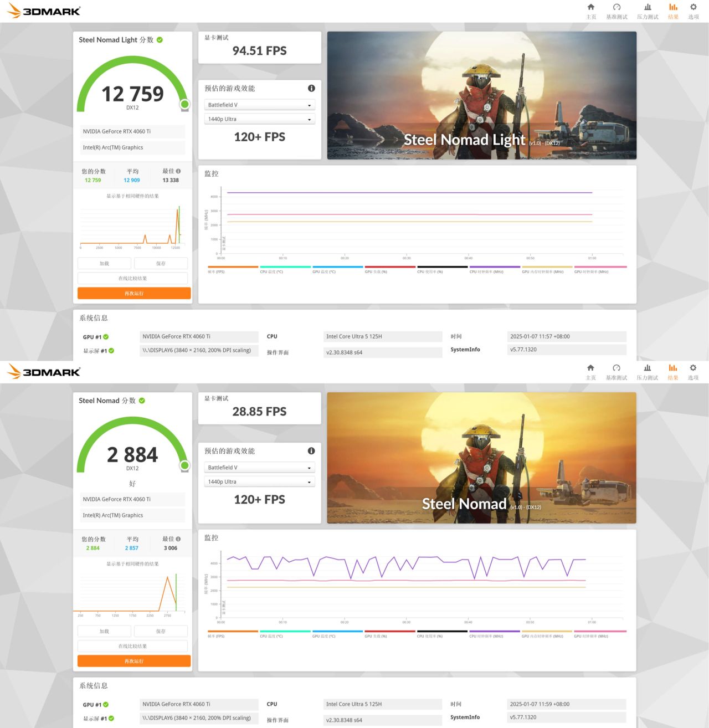Click the green check beside the Steel Nomad Light 分数 title
Image resolution: width=709 pixels, height=728 pixels.
click(x=160, y=40)
